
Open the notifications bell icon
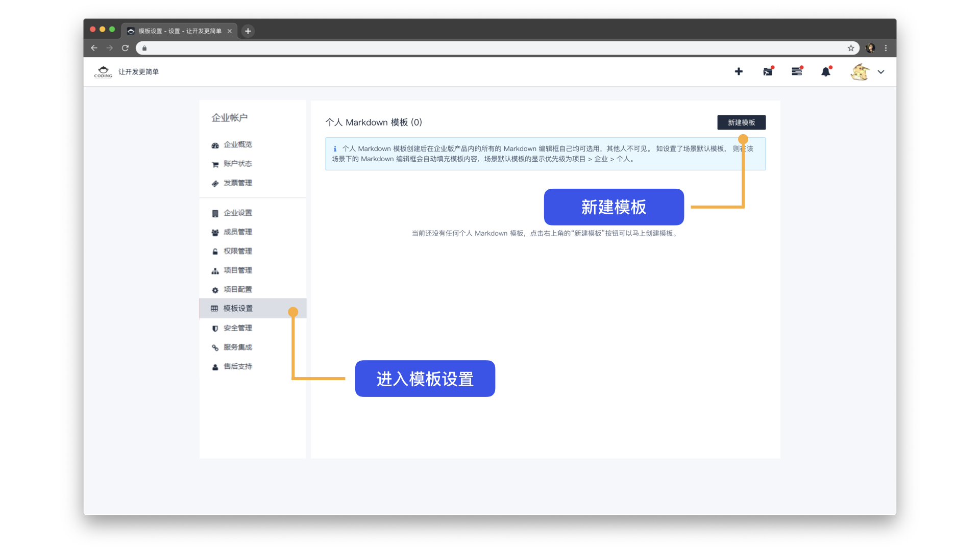coord(826,72)
